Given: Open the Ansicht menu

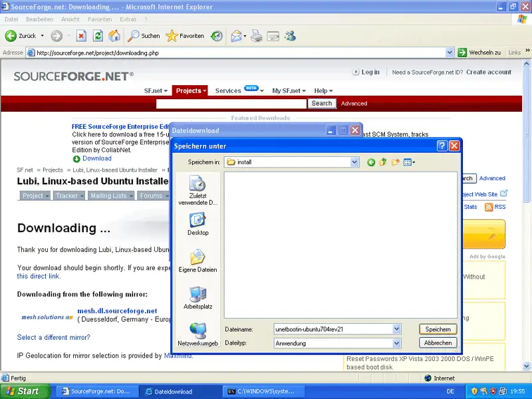Looking at the screenshot, I should point(70,19).
